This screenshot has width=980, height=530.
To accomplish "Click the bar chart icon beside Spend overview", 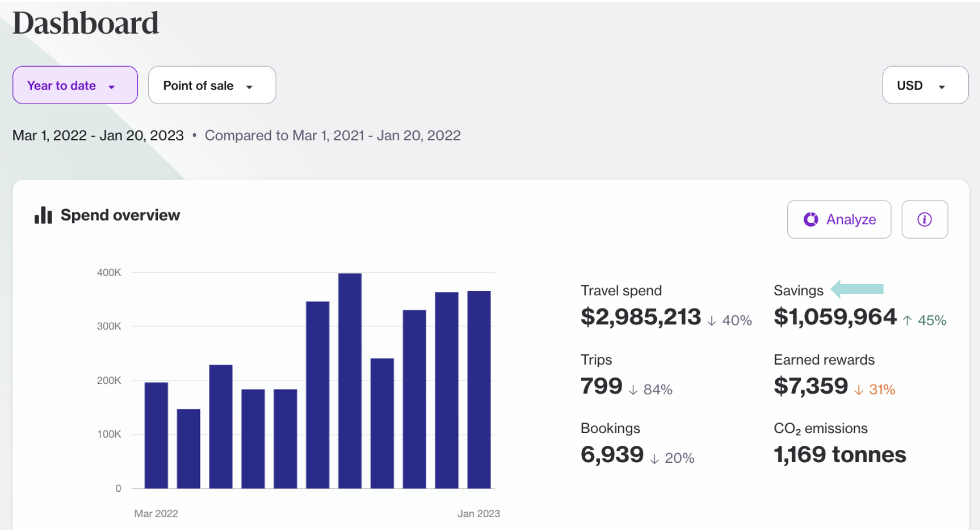I will coord(43,215).
